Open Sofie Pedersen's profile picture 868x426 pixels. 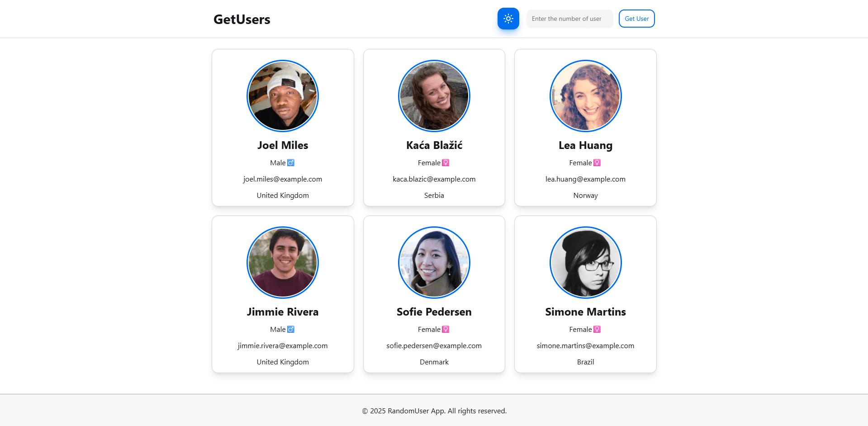(434, 263)
